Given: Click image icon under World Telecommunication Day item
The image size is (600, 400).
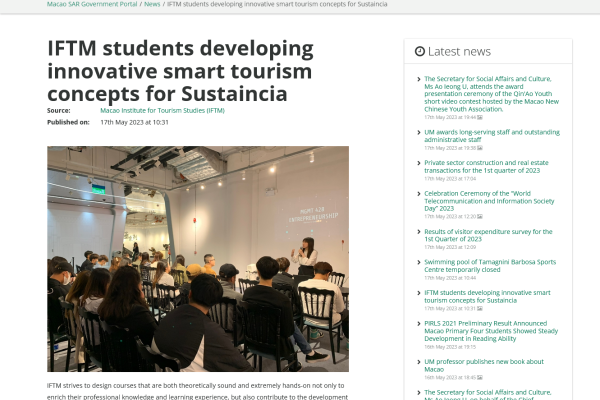Looking at the screenshot, I should tap(480, 216).
